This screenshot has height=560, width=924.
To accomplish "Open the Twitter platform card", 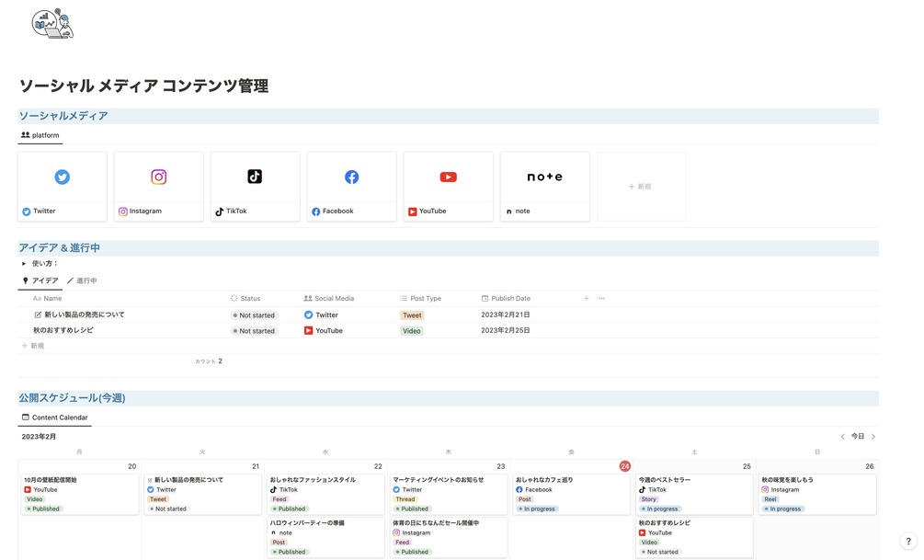I will click(63, 187).
